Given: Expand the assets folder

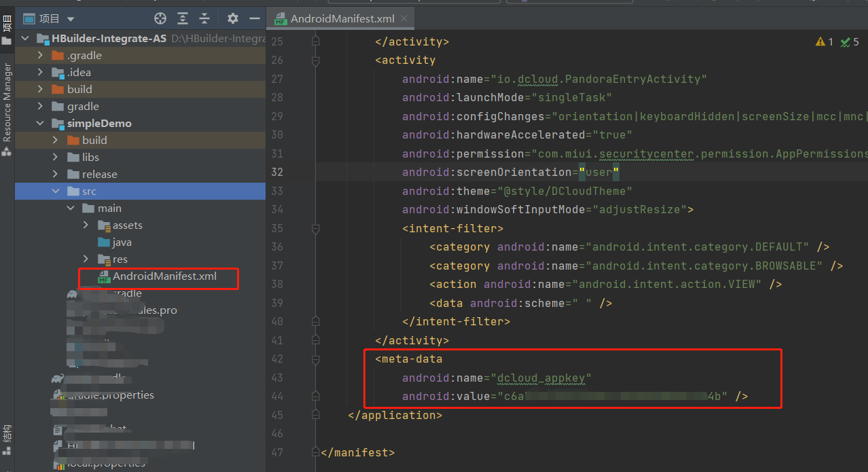Looking at the screenshot, I should pyautogui.click(x=86, y=225).
